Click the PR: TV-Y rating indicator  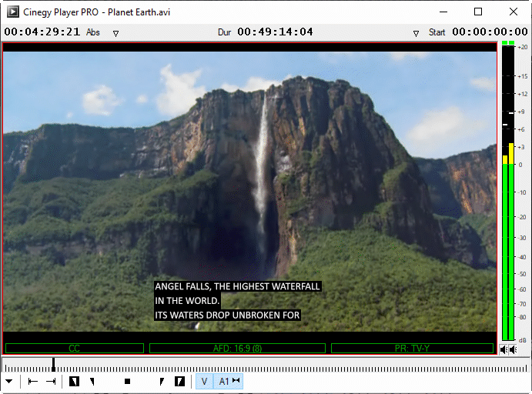(x=412, y=349)
